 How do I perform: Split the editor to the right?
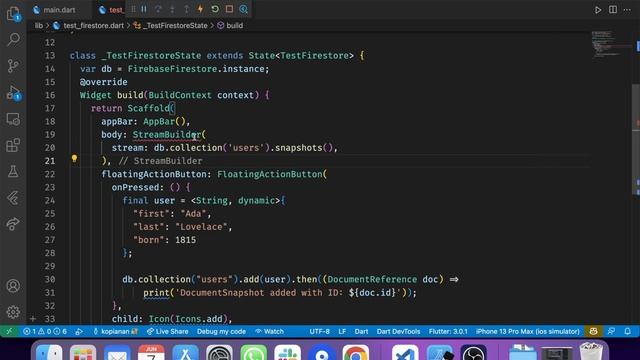613,9
